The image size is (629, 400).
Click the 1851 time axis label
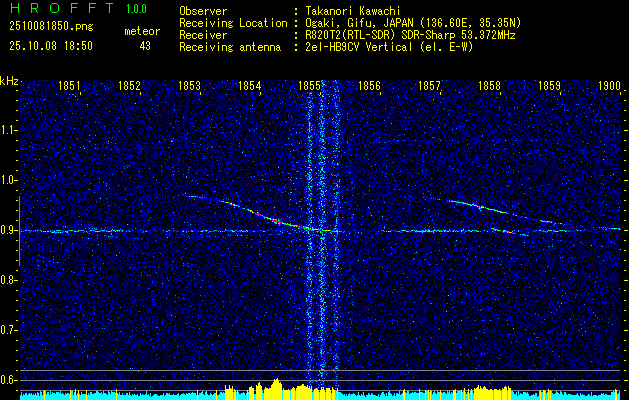69,86
